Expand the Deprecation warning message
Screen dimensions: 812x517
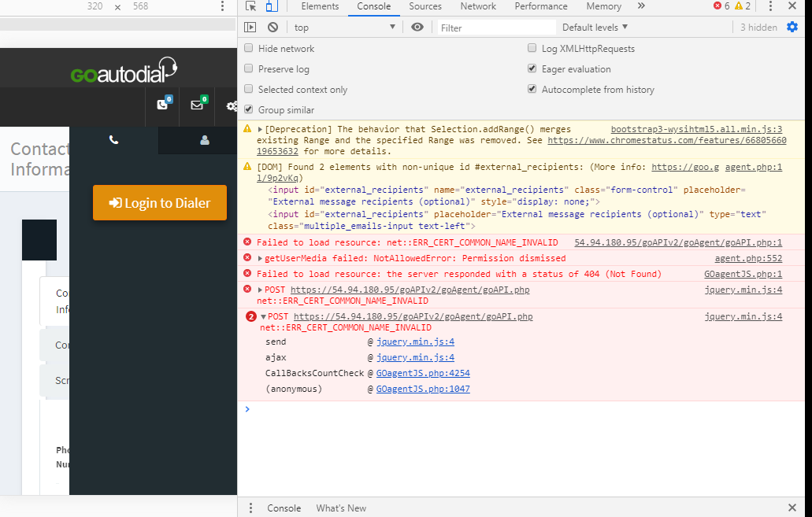[260, 129]
